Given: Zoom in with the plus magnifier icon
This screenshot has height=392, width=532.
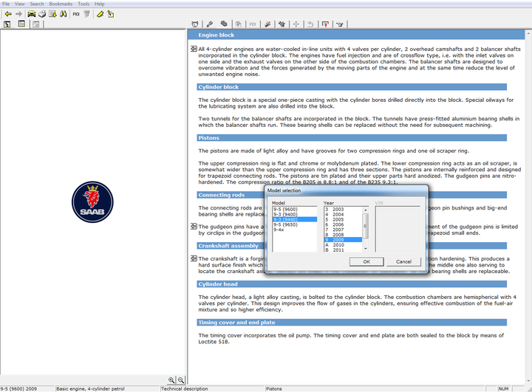Looking at the screenshot, I should [171, 380].
